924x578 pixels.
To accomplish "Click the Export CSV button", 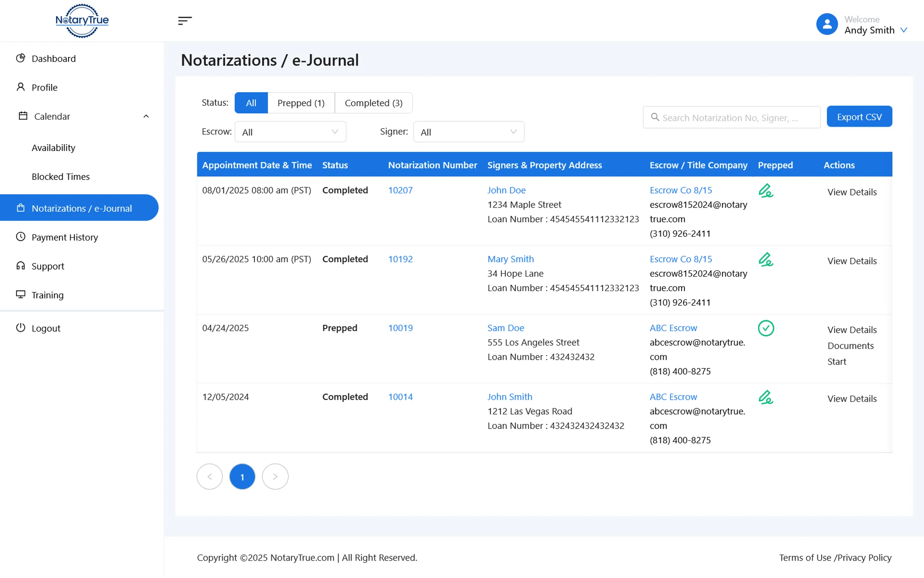I will click(x=859, y=117).
